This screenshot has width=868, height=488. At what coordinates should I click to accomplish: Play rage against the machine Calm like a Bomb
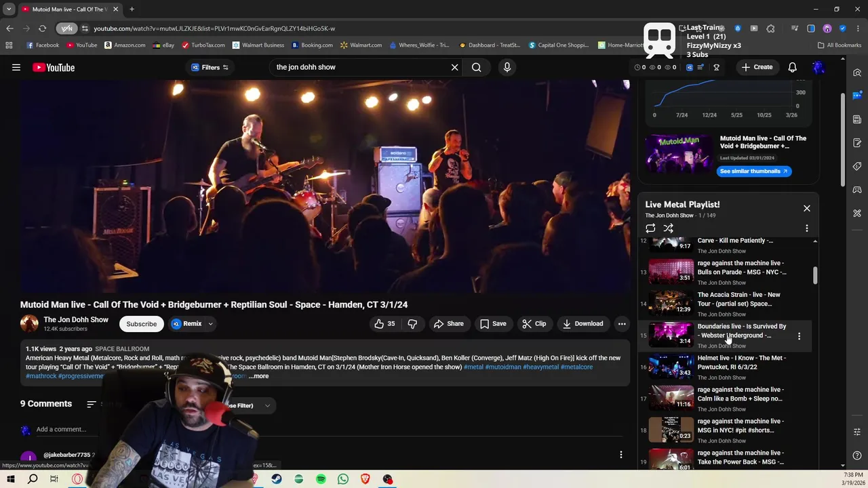726,399
